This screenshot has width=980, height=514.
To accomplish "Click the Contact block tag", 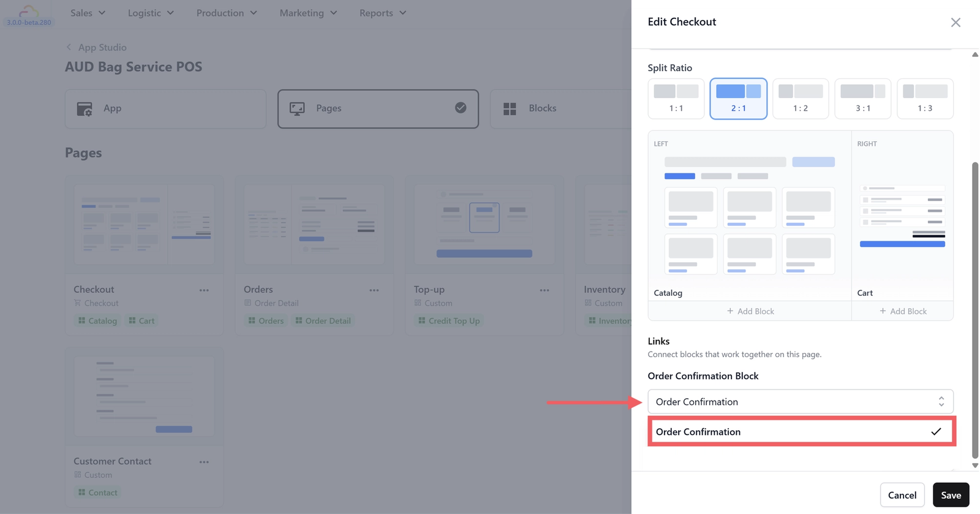I will [97, 492].
